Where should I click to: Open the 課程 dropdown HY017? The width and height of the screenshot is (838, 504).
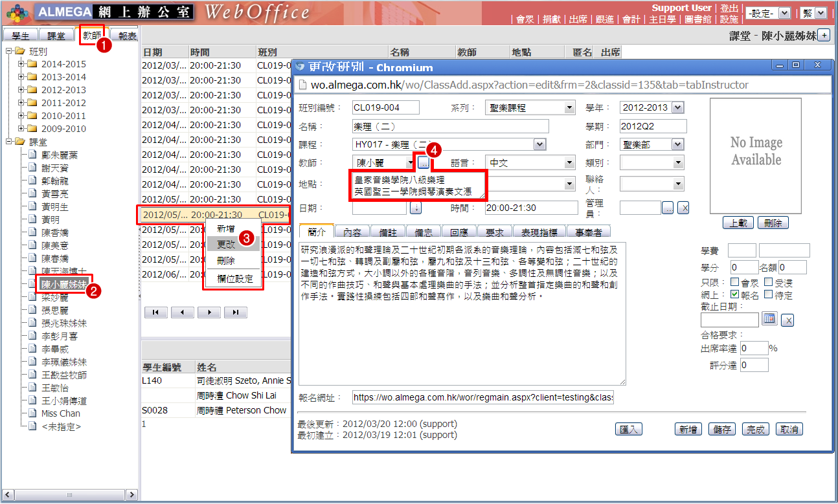tap(449, 145)
